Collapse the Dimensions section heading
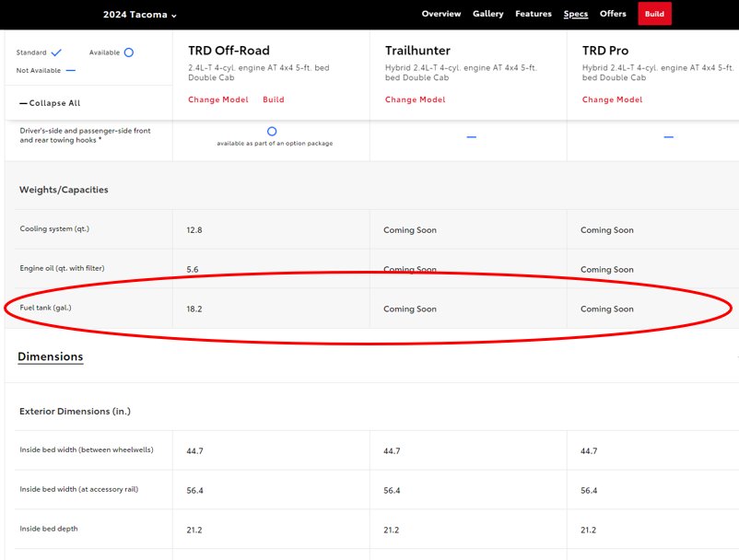Image resolution: width=739 pixels, height=560 pixels. 51,356
